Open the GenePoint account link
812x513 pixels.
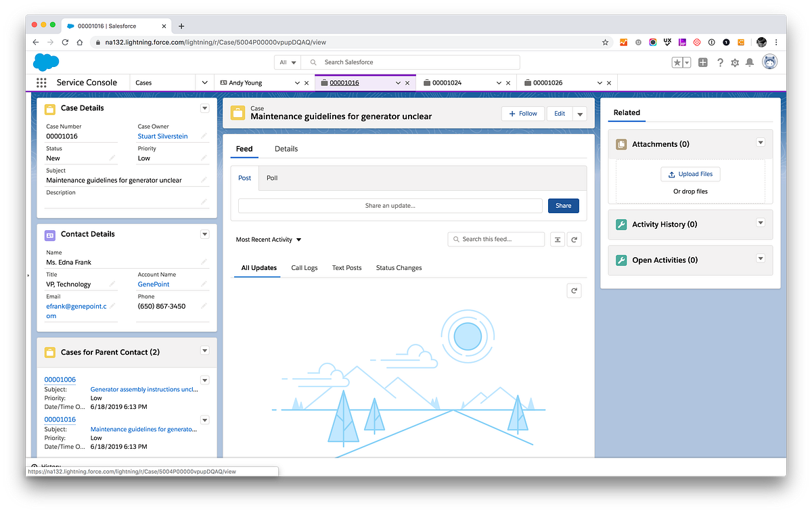pyautogui.click(x=154, y=284)
